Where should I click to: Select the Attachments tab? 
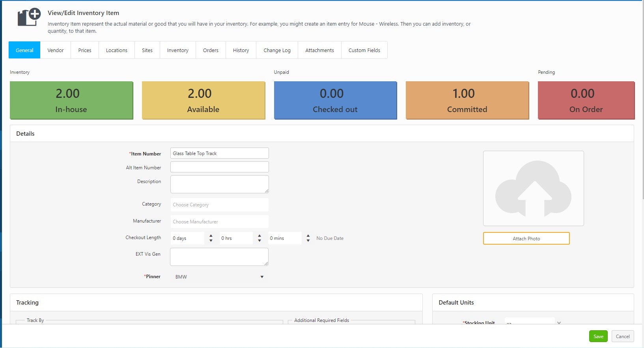[x=319, y=50]
